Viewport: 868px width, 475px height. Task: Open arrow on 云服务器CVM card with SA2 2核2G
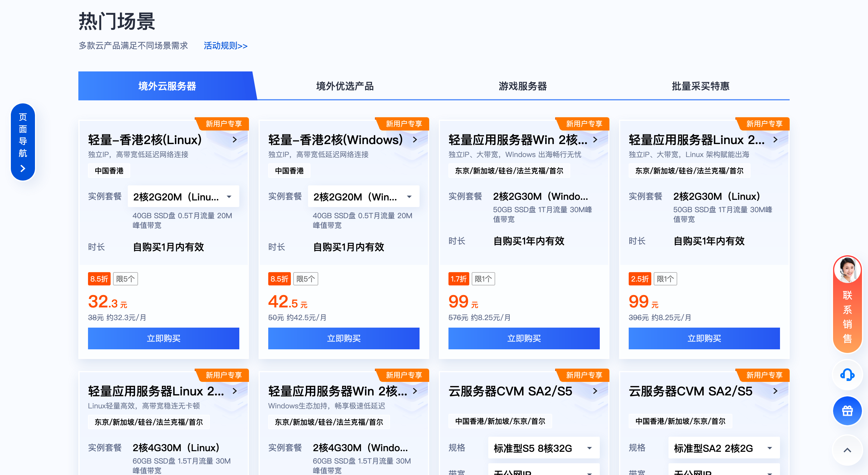775,391
